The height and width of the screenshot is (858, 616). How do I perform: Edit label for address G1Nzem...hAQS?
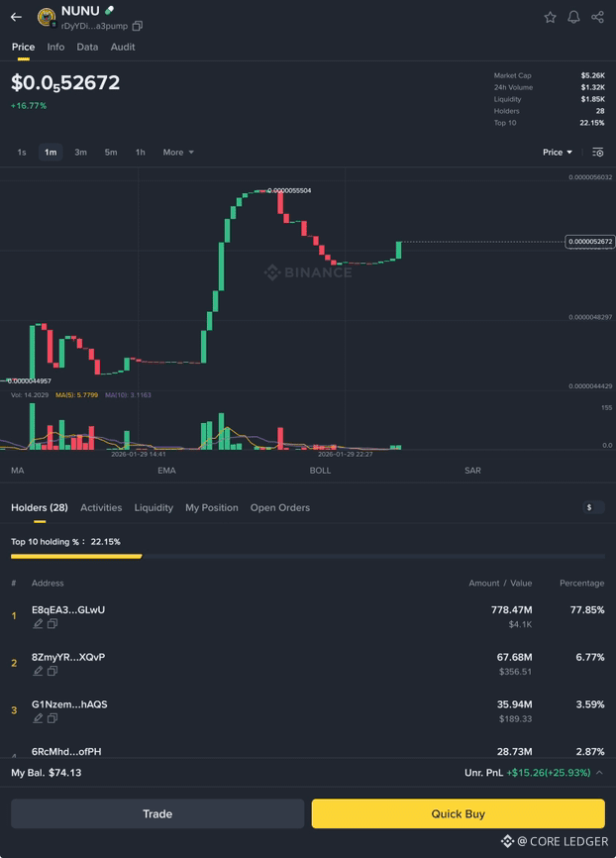click(x=38, y=718)
